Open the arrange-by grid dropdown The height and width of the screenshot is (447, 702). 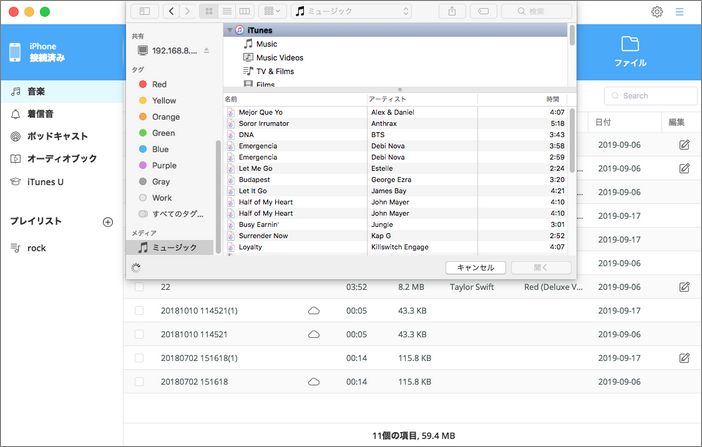272,11
